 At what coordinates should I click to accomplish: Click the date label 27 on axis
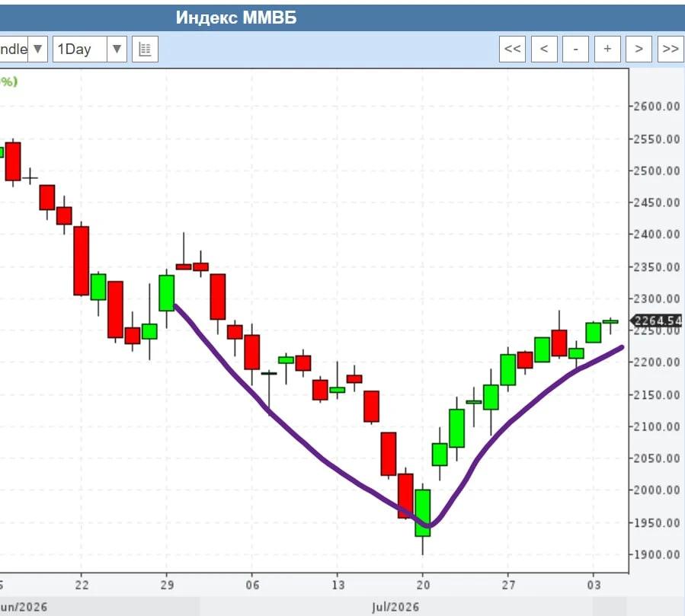click(x=508, y=585)
